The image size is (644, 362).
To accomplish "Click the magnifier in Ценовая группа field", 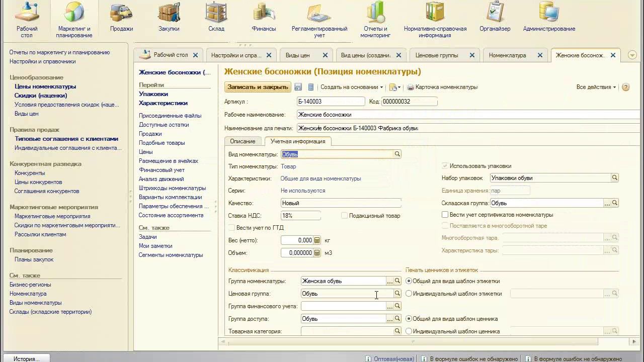I will [397, 294].
